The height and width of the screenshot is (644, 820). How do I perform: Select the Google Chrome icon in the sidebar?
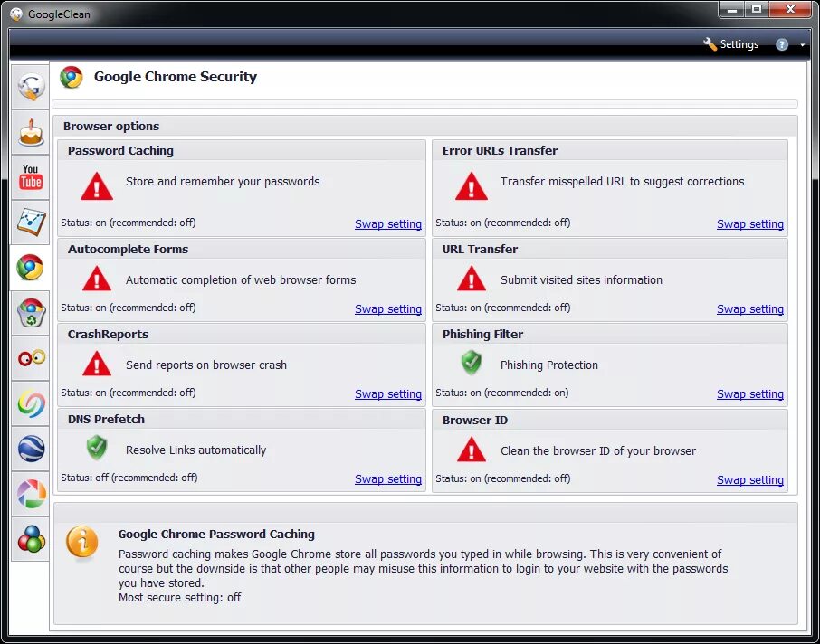pos(30,268)
